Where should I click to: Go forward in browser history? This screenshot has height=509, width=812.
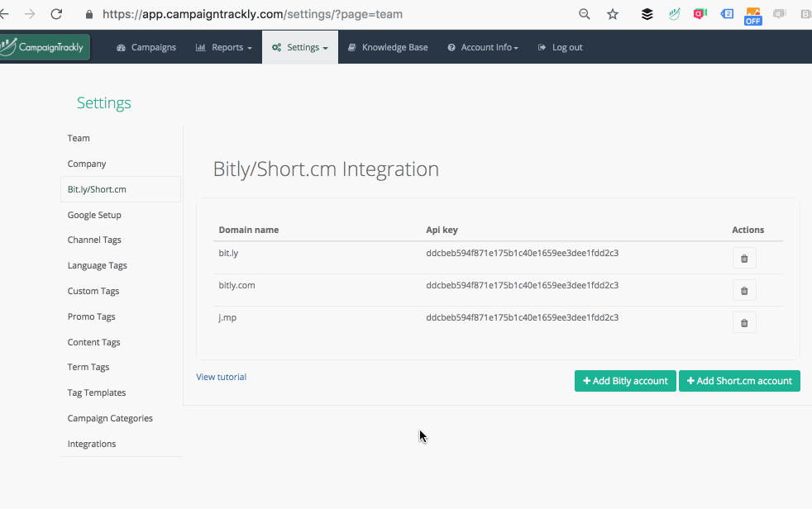[30, 14]
